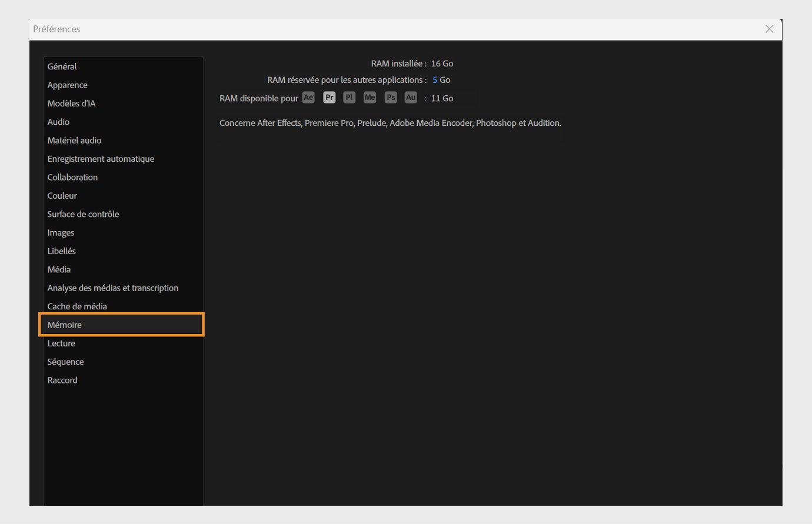Image resolution: width=812 pixels, height=524 pixels.
Task: Open the Cache de média section
Action: (x=77, y=306)
